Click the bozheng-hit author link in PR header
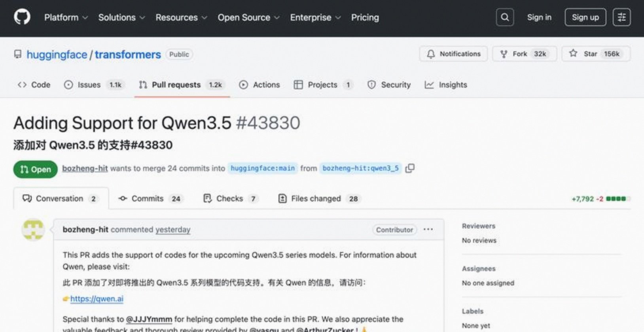 pyautogui.click(x=85, y=168)
